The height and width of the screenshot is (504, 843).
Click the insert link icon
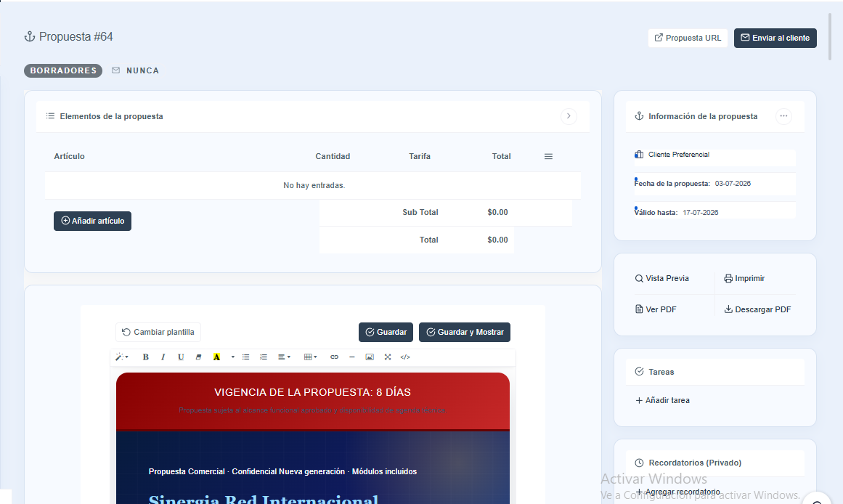pyautogui.click(x=335, y=357)
